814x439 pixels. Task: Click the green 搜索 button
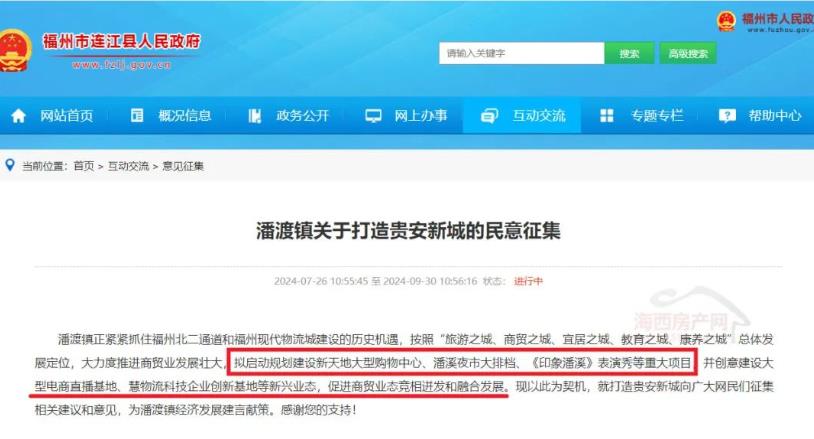click(x=629, y=53)
